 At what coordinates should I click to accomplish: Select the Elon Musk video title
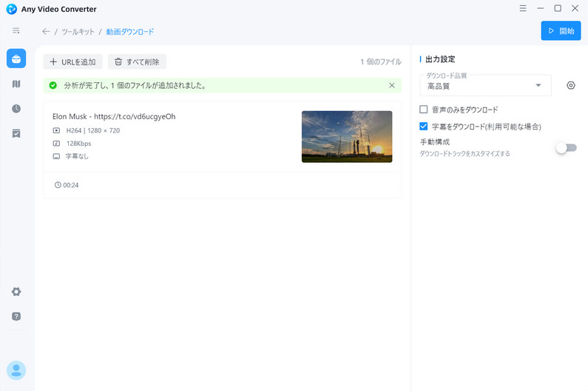(x=114, y=116)
